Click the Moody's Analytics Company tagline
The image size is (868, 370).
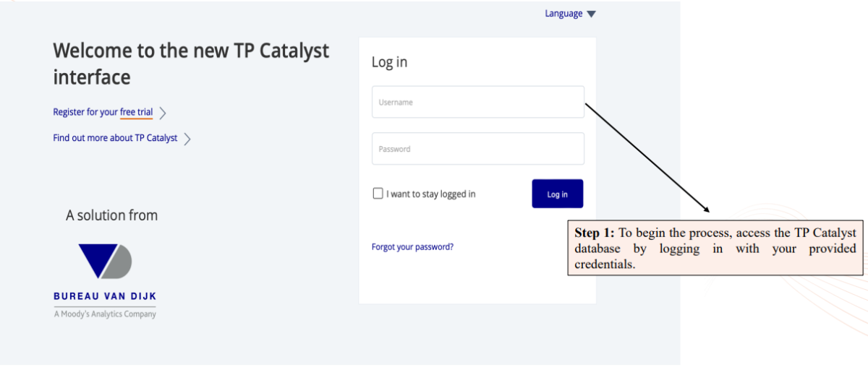pos(105,314)
